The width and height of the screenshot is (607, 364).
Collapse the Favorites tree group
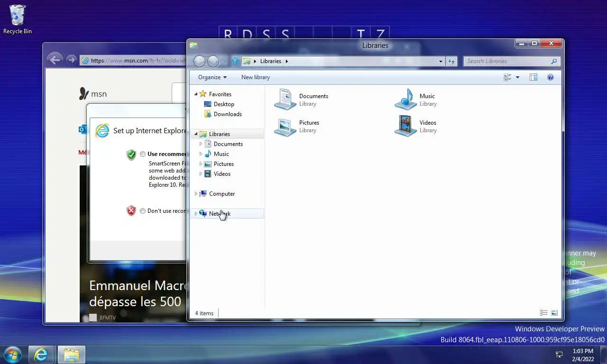(196, 94)
